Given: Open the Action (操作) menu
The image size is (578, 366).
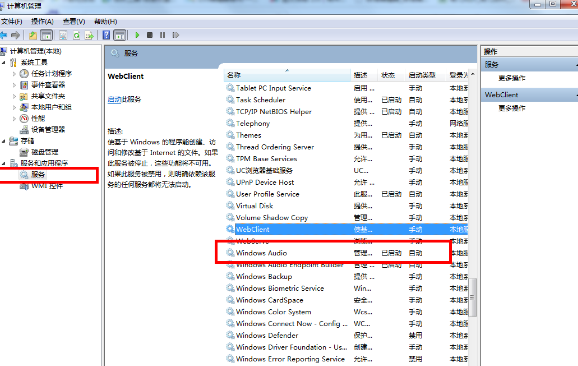Looking at the screenshot, I should tap(42, 21).
